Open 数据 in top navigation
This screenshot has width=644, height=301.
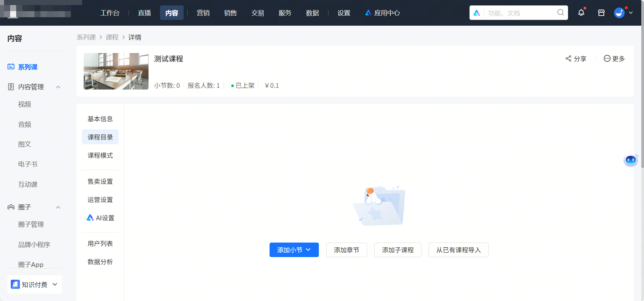pyautogui.click(x=313, y=13)
